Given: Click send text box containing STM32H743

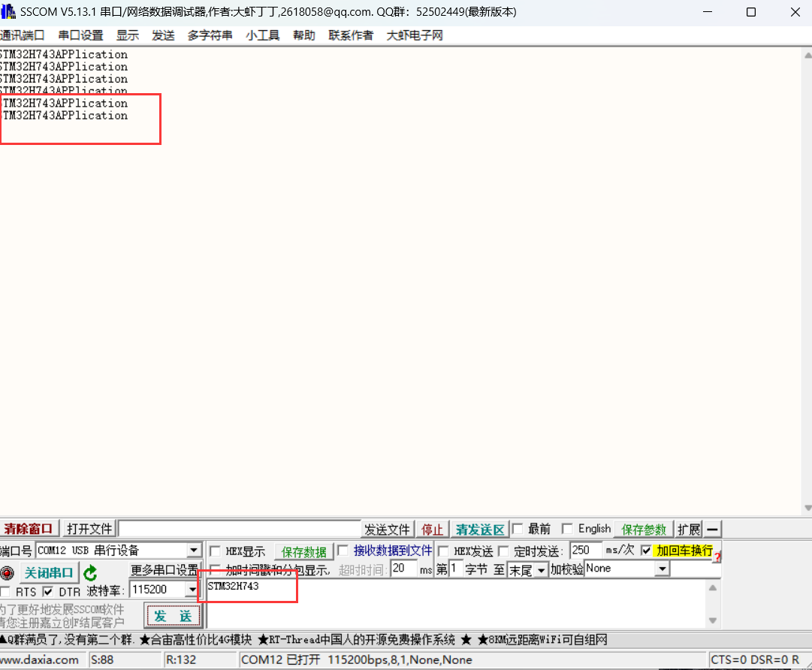Looking at the screenshot, I should click(x=456, y=604).
